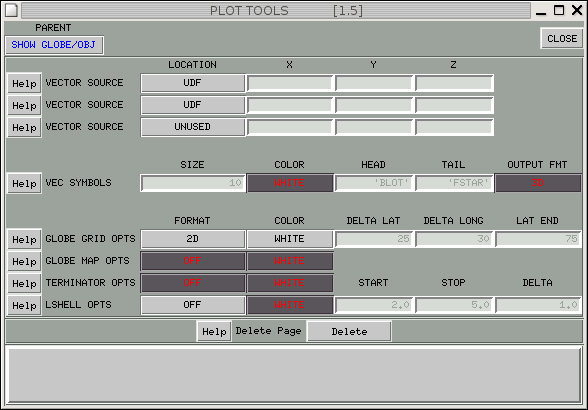
Task: Click Z field of UNUSED vector source
Action: pos(454,127)
